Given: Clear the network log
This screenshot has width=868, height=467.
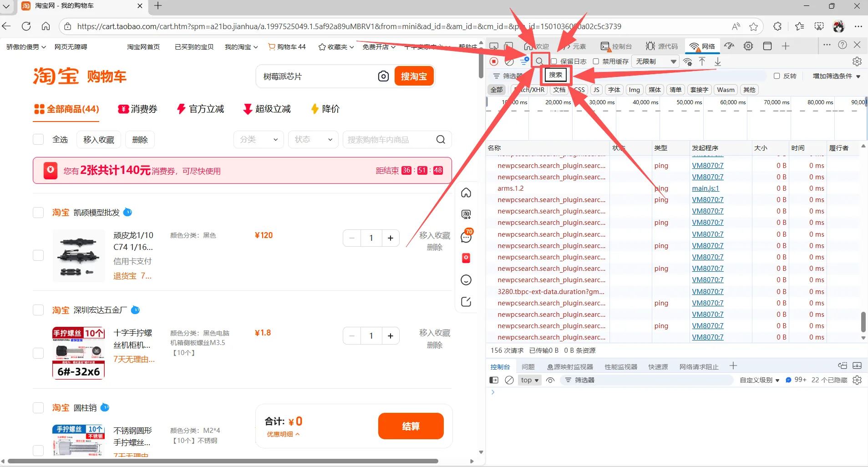Looking at the screenshot, I should [509, 61].
